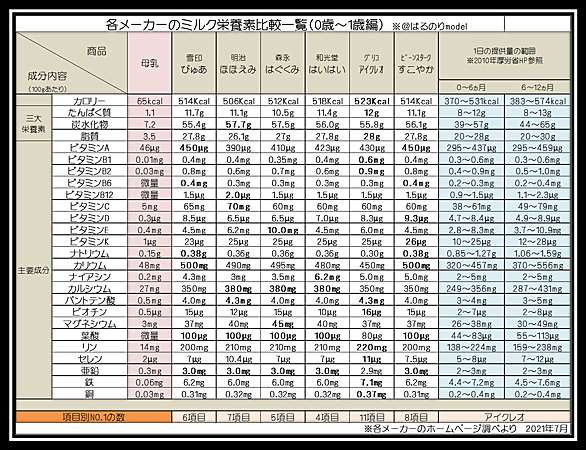586x450 pixels.
Task: Click the 383〜574kcal range cell
Action: point(537,101)
